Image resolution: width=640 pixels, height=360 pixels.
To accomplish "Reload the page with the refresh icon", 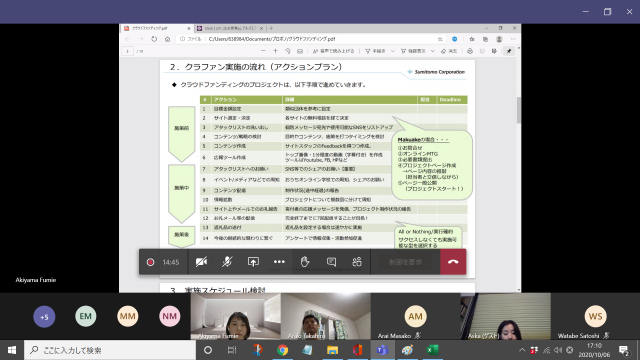I will pos(154,39).
